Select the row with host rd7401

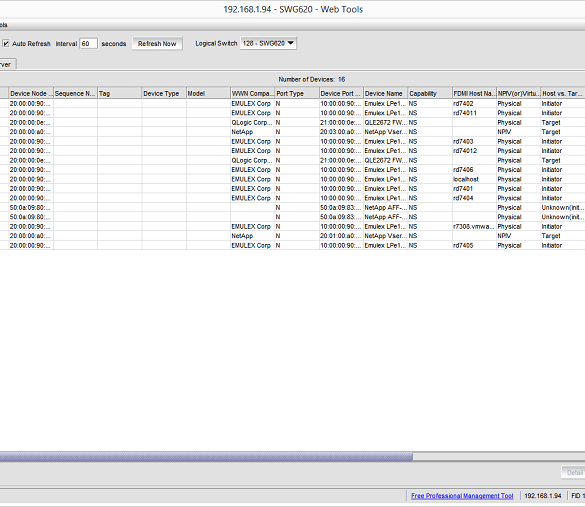[x=292, y=189]
